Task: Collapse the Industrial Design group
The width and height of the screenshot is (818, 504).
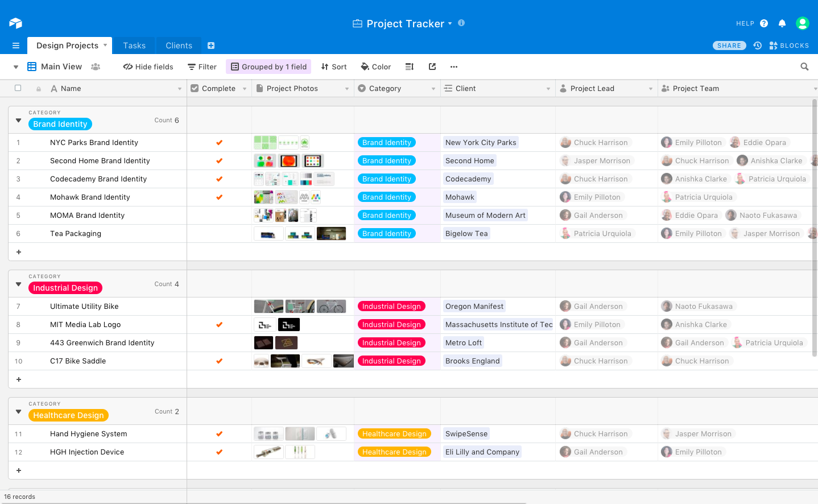Action: click(x=18, y=284)
